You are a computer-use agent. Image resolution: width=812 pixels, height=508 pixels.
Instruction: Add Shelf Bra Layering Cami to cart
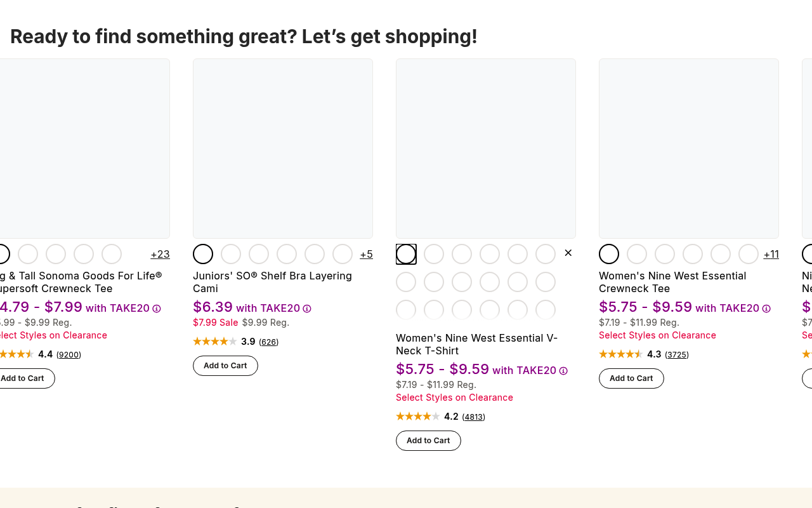pos(225,366)
